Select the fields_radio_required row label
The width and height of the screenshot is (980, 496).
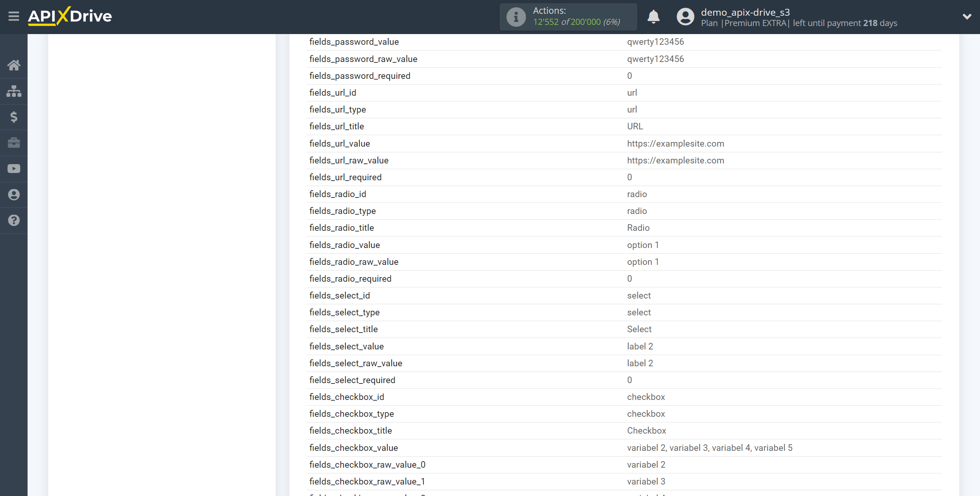coord(350,279)
